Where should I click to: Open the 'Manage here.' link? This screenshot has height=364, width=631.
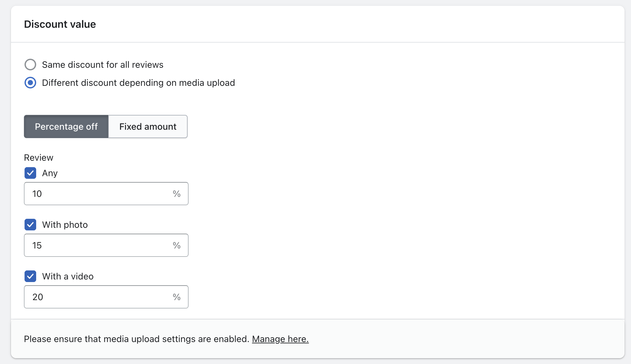[280, 339]
